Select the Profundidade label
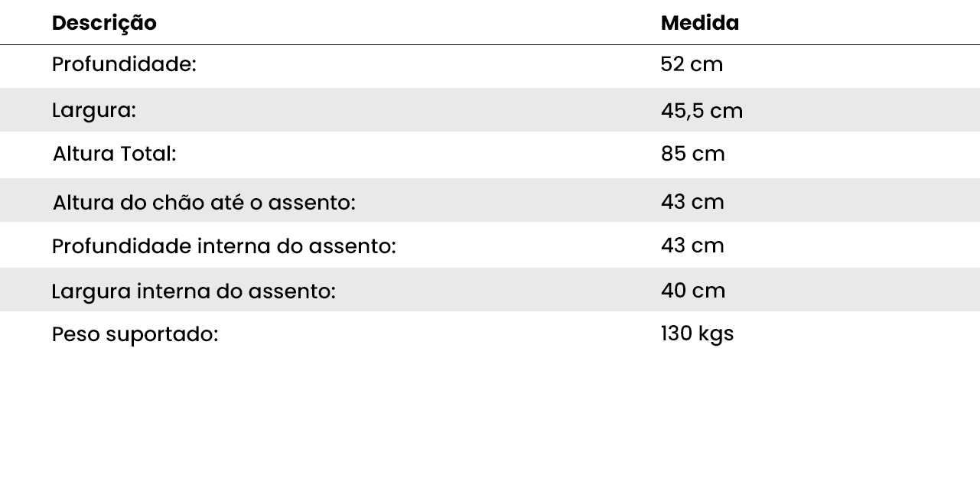Screen dimensions: 980x488 124,65
